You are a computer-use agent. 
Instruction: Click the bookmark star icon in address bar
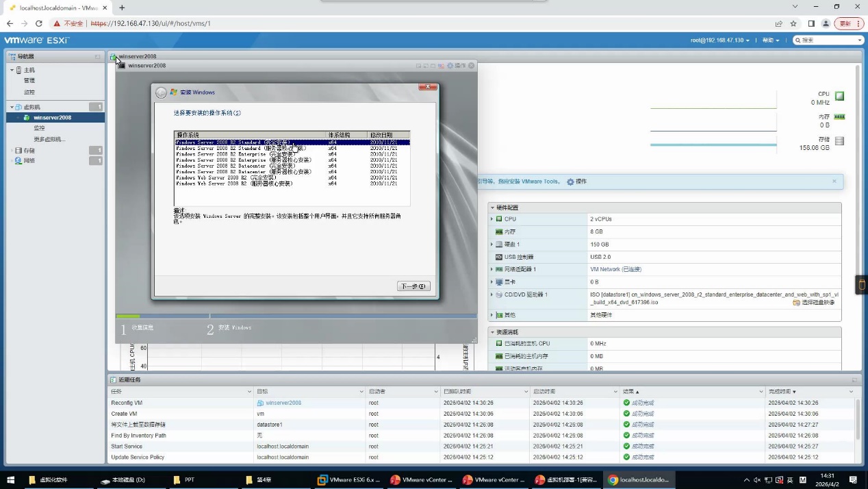[793, 23]
